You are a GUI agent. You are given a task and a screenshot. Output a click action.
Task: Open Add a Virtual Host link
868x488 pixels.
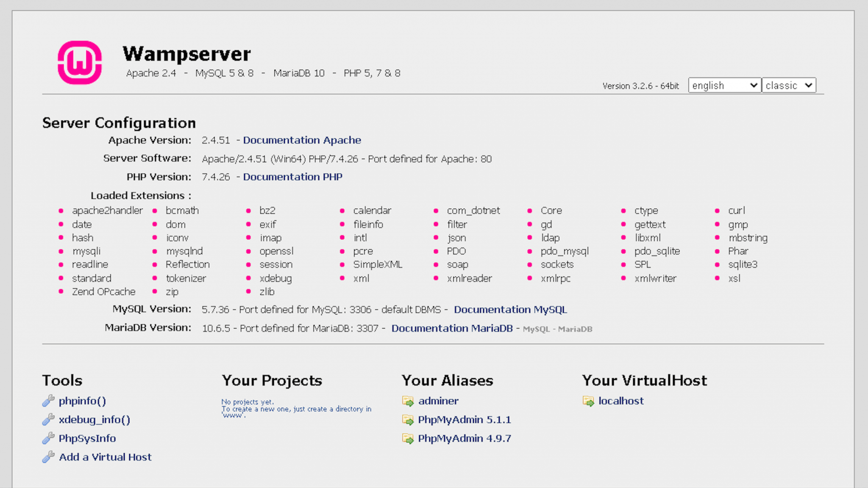click(x=105, y=457)
